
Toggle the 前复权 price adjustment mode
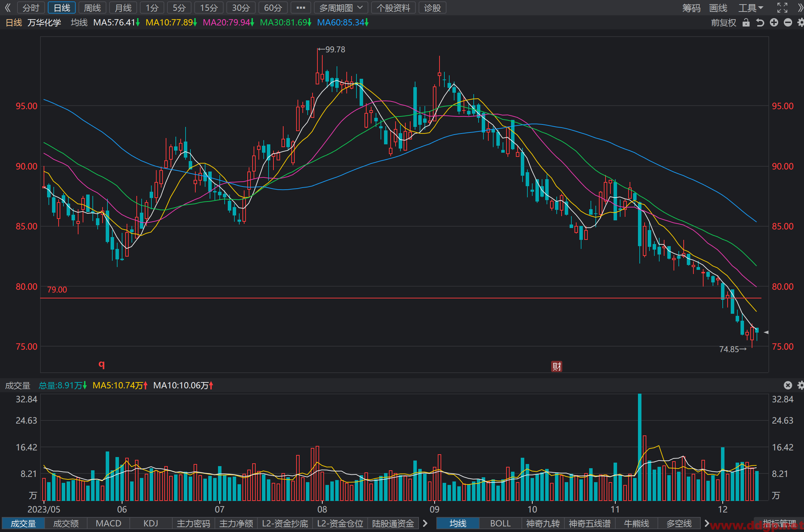(x=724, y=23)
